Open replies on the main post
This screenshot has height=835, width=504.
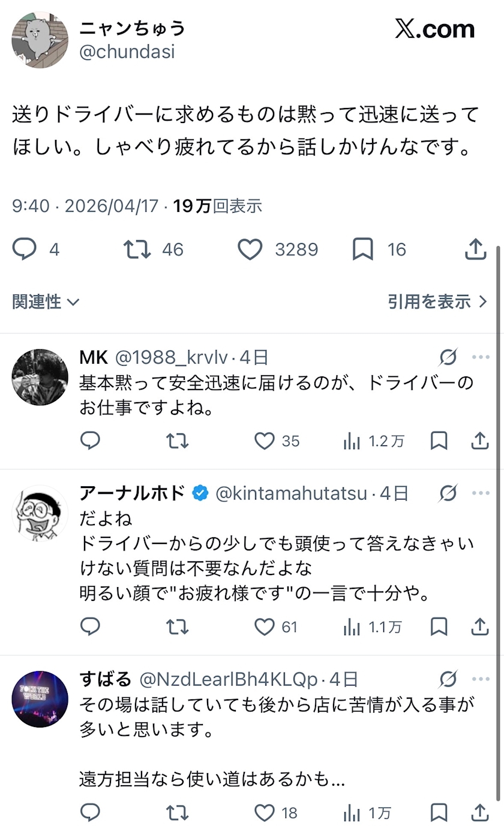pyautogui.click(x=25, y=250)
